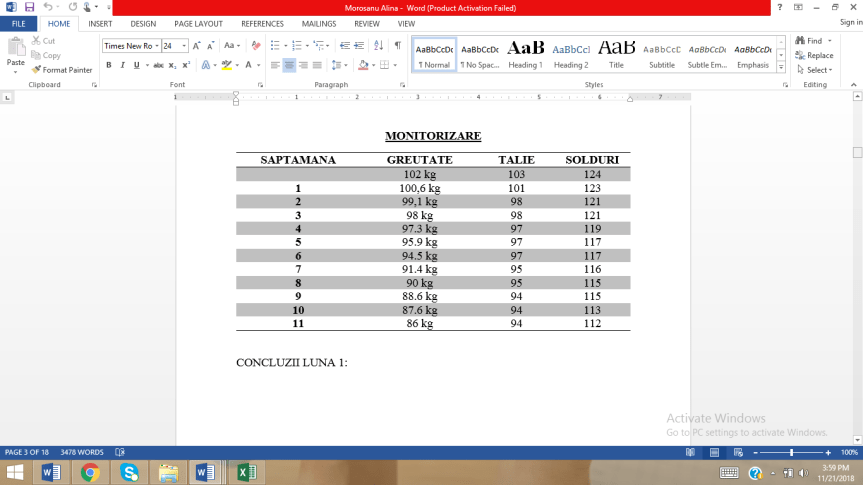Click the Grow Font icon

tap(197, 46)
